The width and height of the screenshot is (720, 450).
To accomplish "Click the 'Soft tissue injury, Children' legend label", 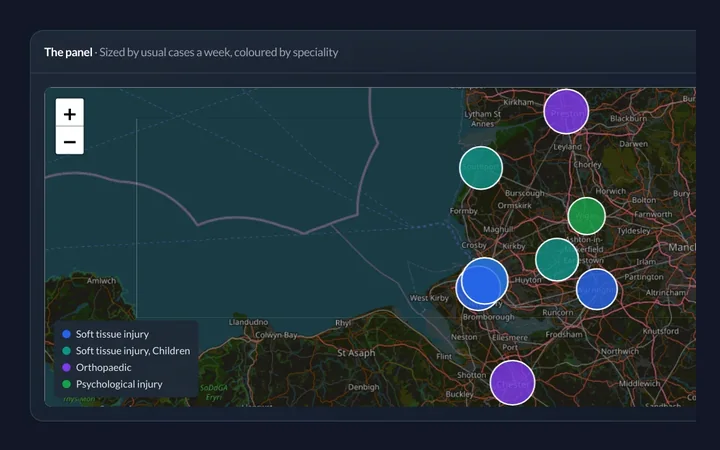I will [x=133, y=351].
